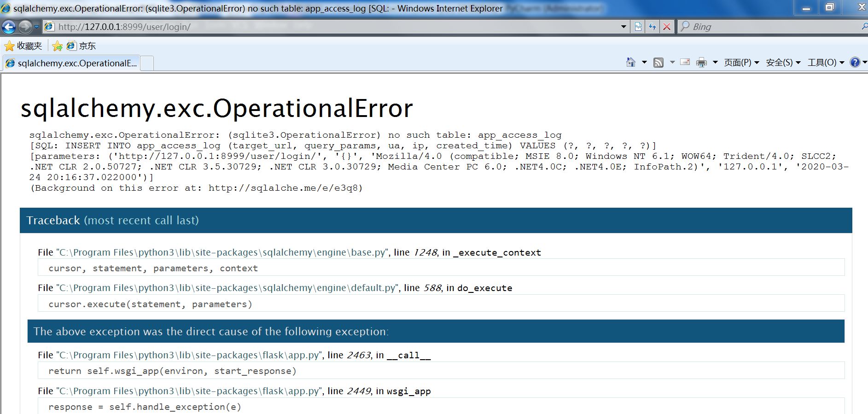
Task: Expand the feeds dropdown arrow
Action: pos(672,62)
